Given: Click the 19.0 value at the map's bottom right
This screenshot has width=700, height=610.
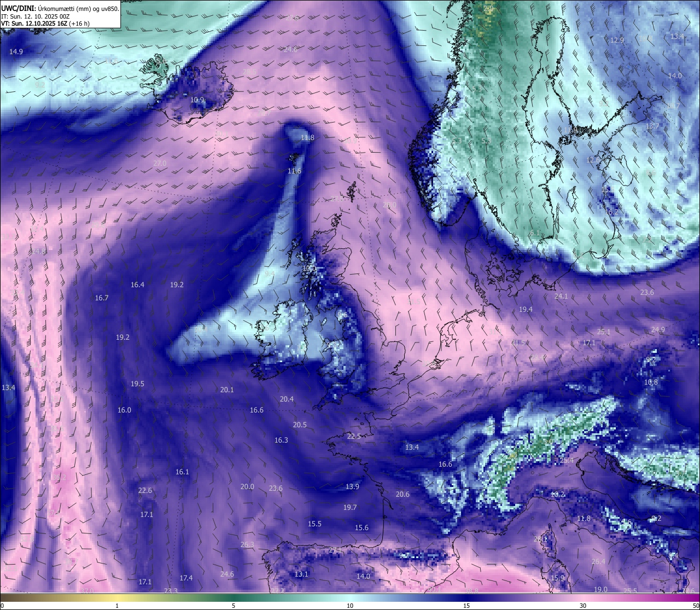Looking at the screenshot, I should coord(600,590).
